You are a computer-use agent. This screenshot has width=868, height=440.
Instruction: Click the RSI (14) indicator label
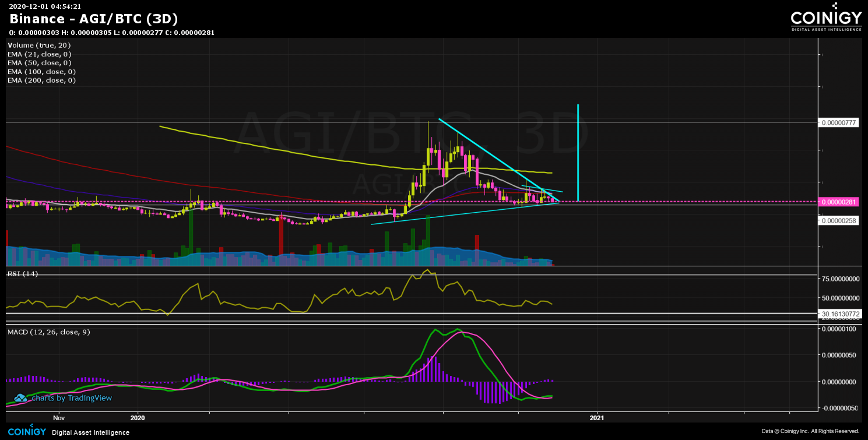coord(21,273)
